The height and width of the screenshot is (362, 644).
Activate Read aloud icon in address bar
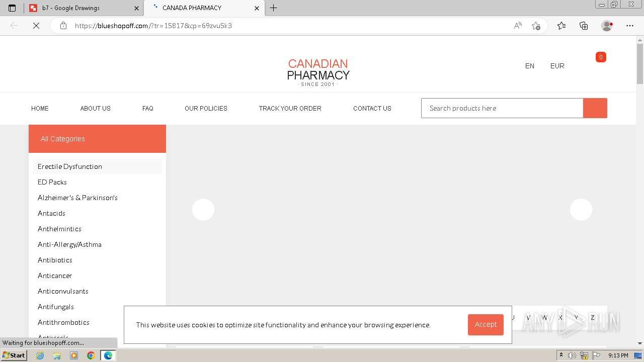tap(517, 26)
